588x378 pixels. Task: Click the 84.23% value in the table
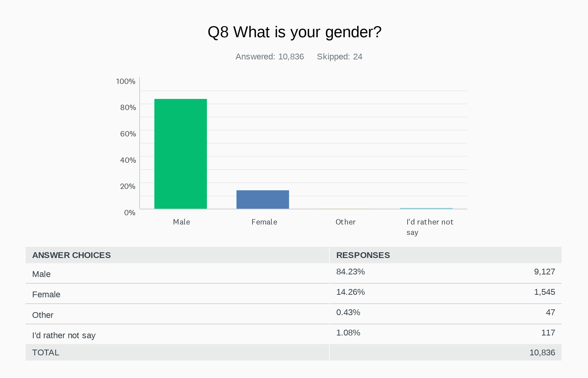coord(350,271)
